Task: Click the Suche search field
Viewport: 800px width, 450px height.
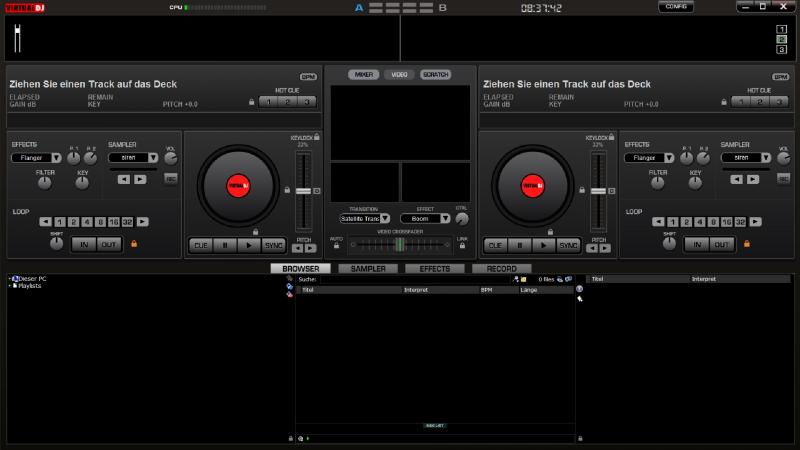Action: 414,280
